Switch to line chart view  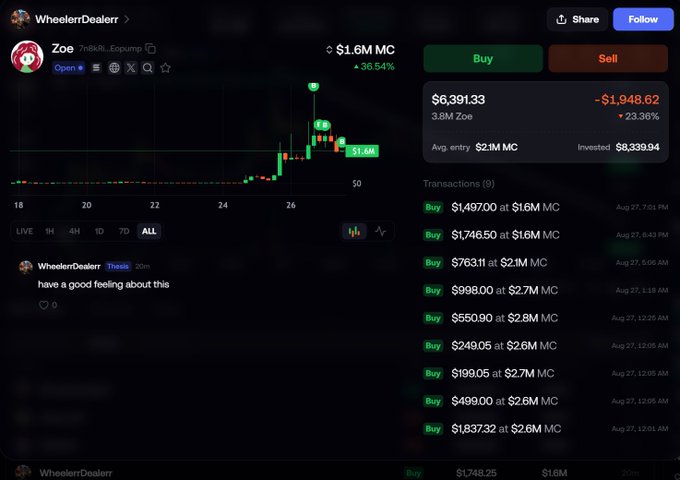380,232
